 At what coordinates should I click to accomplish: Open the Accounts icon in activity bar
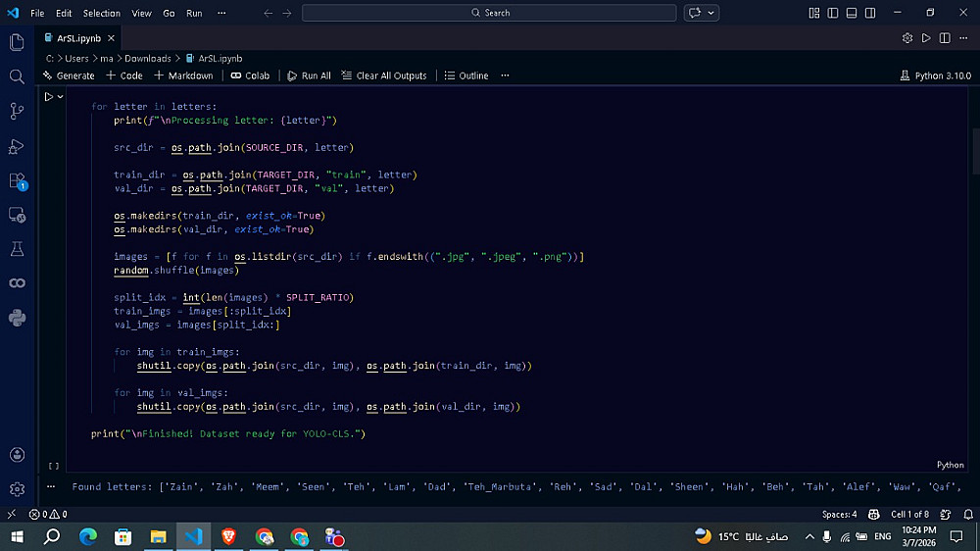coord(17,455)
